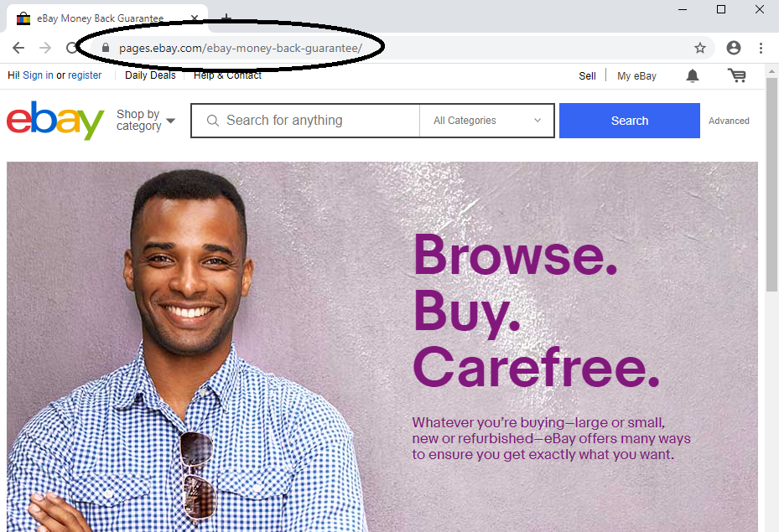
Task: Maximize the Chrome window
Action: (721, 9)
